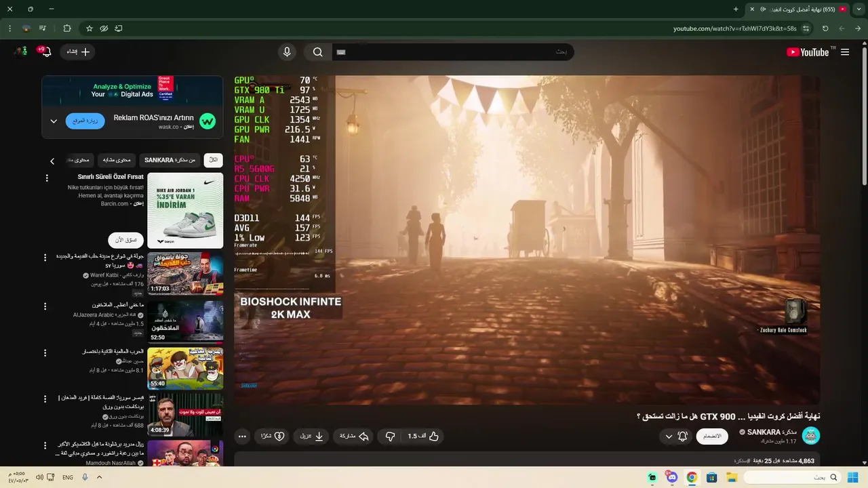868x488 pixels.
Task: Open the 1:17:03 Aleppo tour video thumbnail
Action: [x=185, y=274]
